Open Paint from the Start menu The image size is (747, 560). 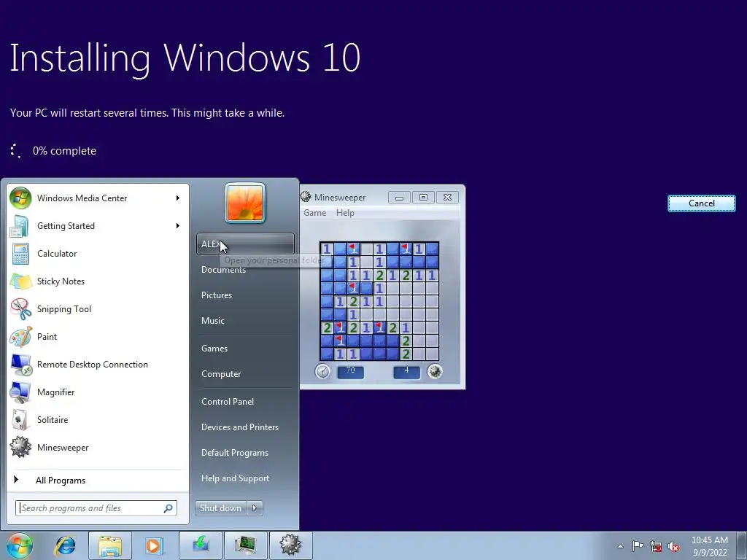pos(98,337)
